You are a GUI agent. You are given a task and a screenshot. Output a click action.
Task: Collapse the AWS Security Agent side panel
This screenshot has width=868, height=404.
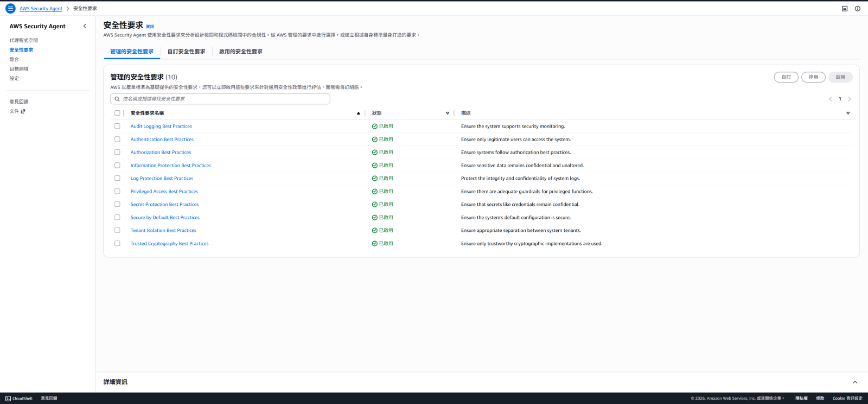[85, 26]
